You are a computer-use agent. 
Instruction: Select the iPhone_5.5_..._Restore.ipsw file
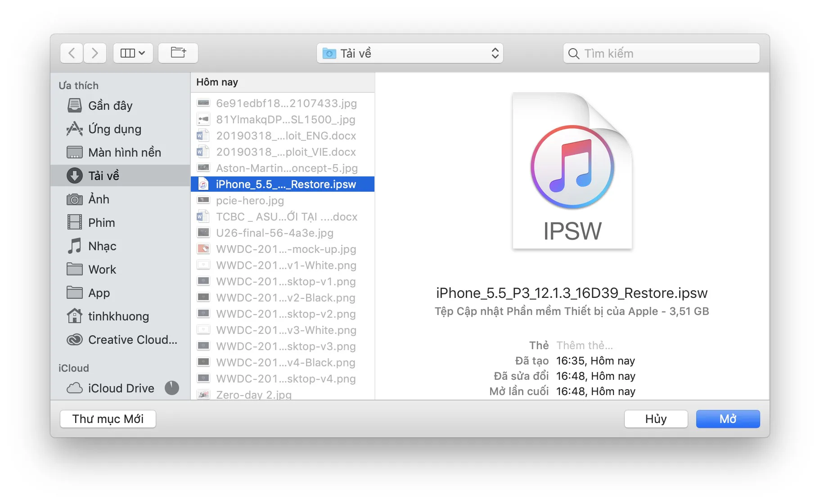pyautogui.click(x=283, y=184)
